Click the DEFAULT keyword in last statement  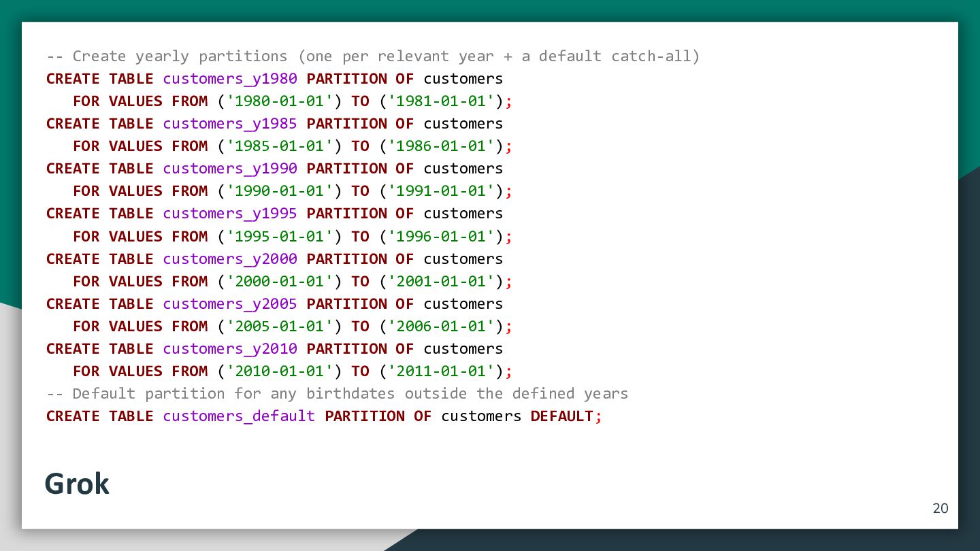pos(562,416)
